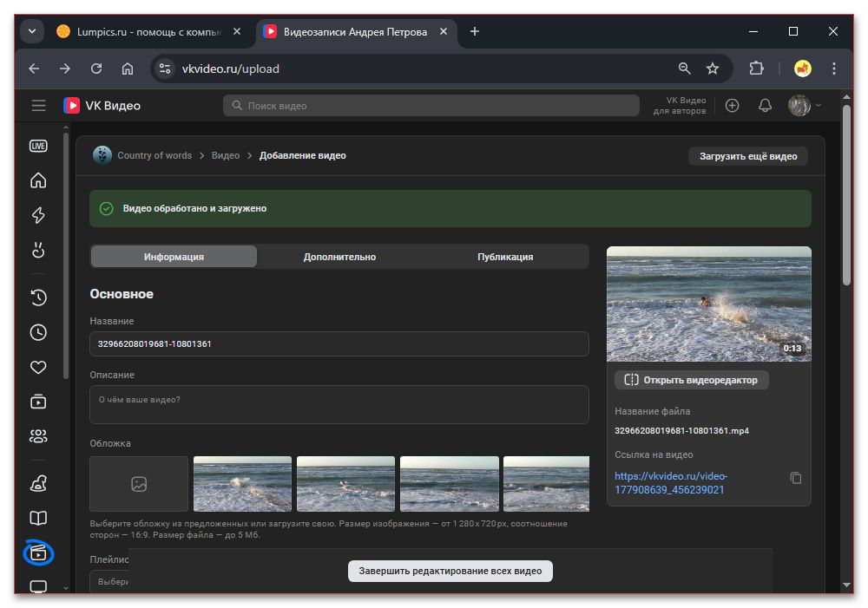This screenshot has width=868, height=608.
Task: Click the left sidebar scrollbar
Action: [x=66, y=256]
